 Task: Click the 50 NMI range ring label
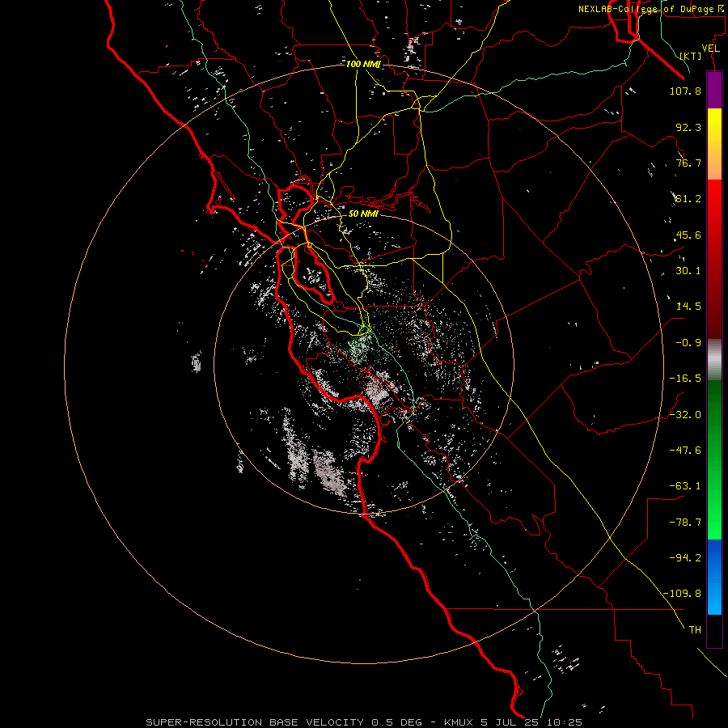[363, 214]
